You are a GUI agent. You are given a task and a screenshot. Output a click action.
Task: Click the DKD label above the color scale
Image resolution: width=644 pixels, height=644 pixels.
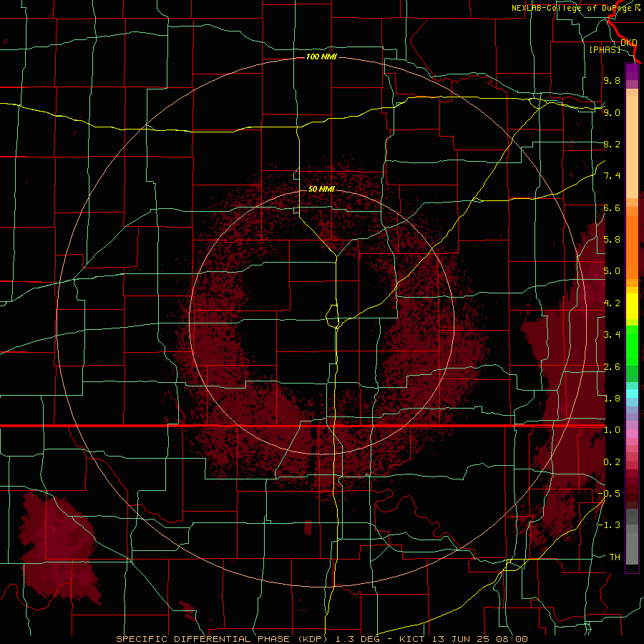(628, 42)
